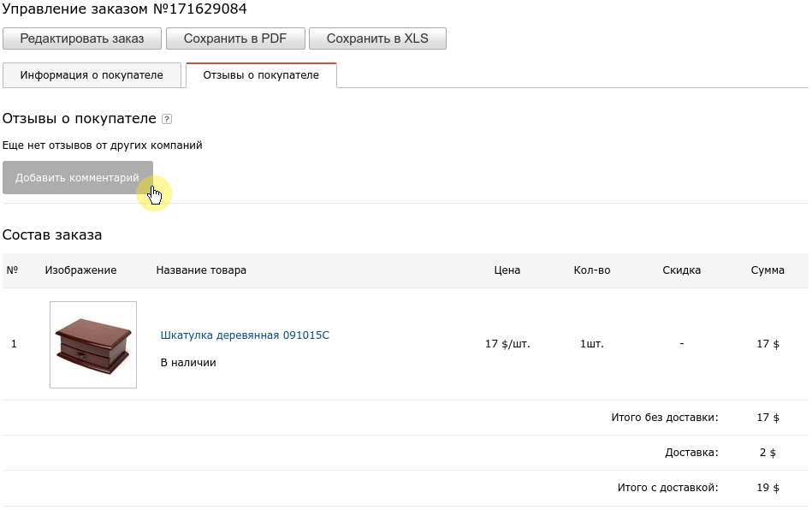The height and width of the screenshot is (510, 812).
Task: Click the Состав заказа section heading
Action: (x=52, y=234)
